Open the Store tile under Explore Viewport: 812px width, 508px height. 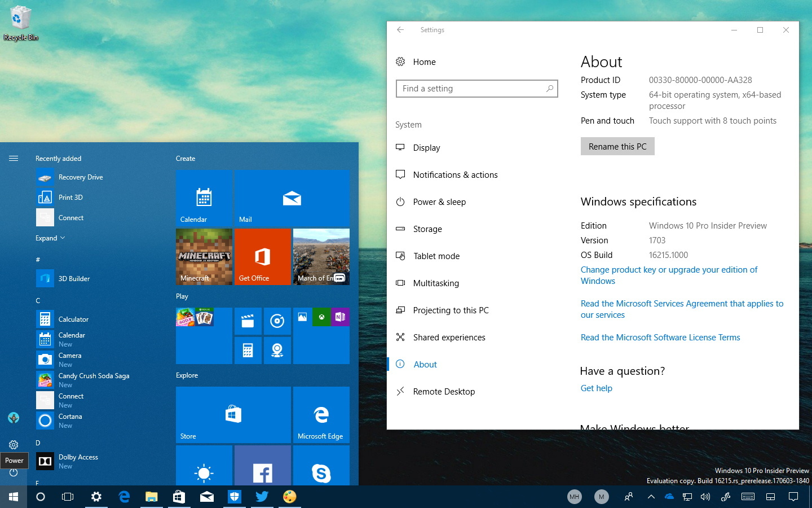[233, 415]
